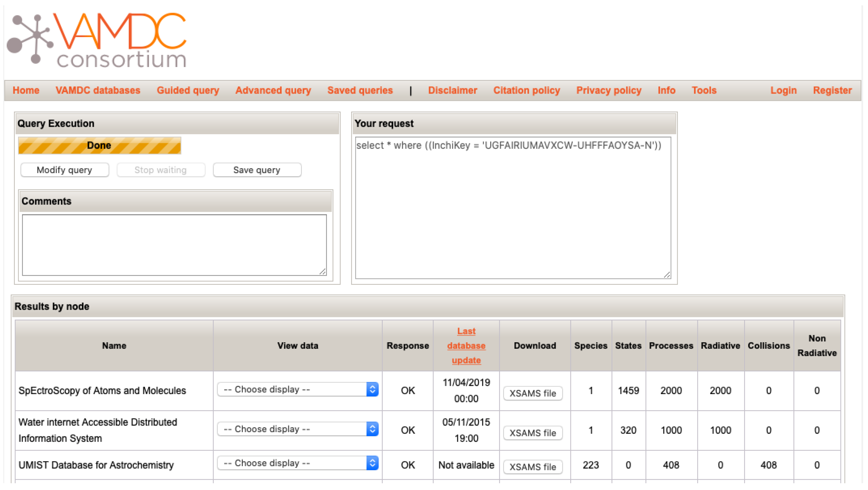The height and width of the screenshot is (490, 868).
Task: Open Choose display dropdown for SpEctroScopy of Atoms
Action: (298, 390)
